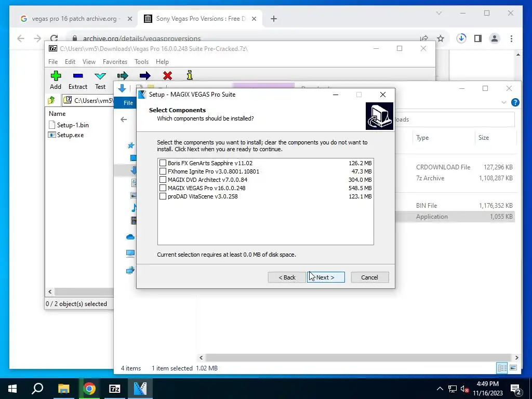
Task: Click the Size column header in Explorer
Action: 484,138
